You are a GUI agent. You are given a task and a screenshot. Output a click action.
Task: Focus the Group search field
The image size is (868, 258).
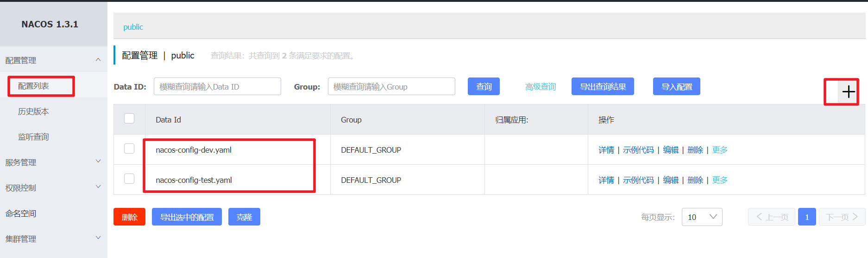[391, 86]
